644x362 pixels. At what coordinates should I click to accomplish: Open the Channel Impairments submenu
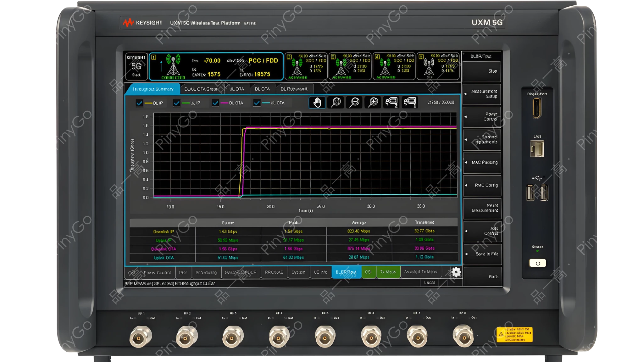(482, 139)
